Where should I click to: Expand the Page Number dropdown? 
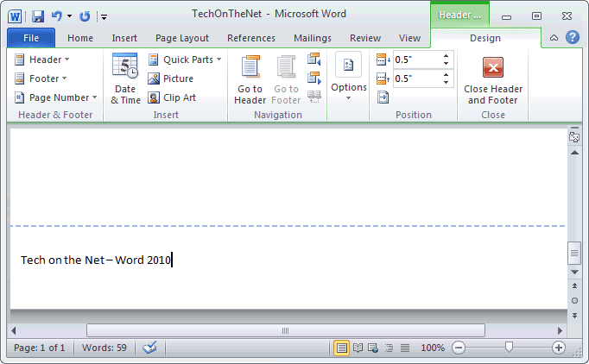[x=55, y=97]
